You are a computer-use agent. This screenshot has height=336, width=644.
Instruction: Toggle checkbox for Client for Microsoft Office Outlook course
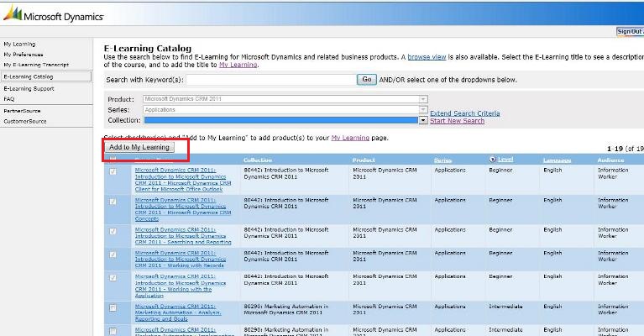click(x=113, y=171)
